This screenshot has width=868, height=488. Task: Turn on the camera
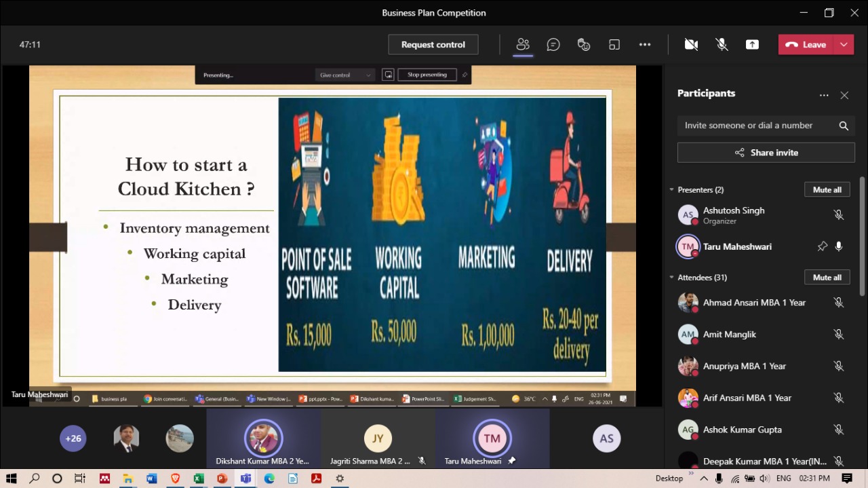coord(691,45)
